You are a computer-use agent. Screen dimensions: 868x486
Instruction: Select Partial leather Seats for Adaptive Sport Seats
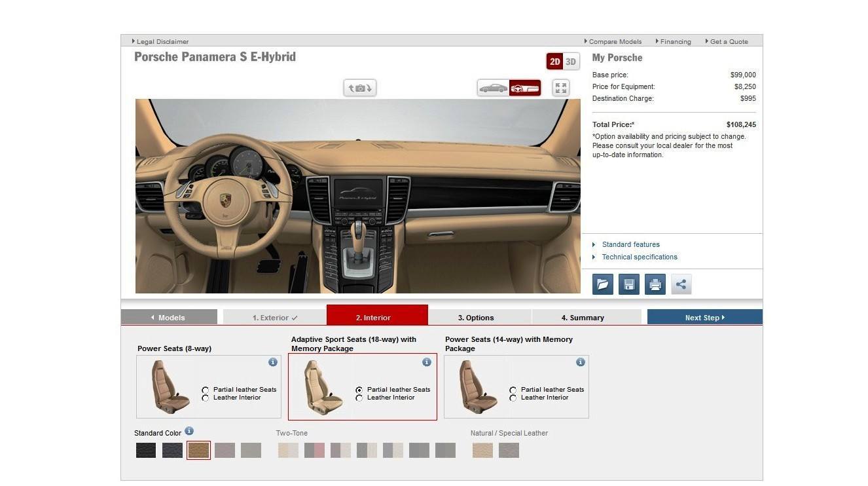click(x=359, y=390)
